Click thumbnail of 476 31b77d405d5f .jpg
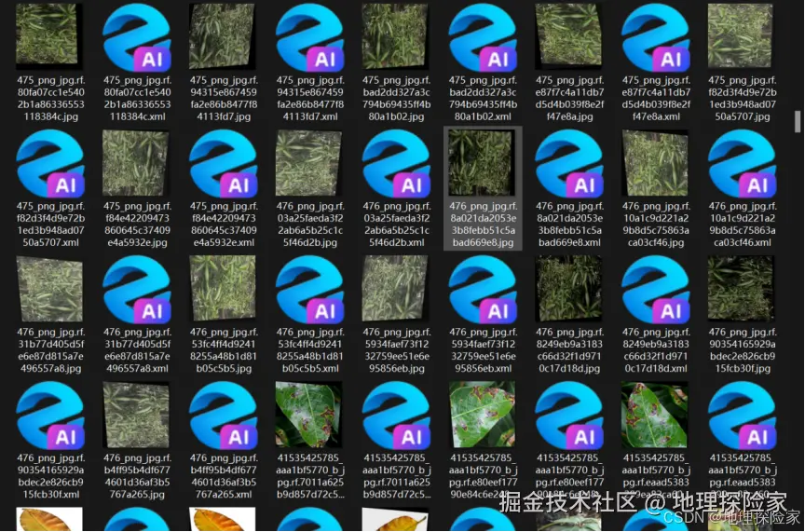This screenshot has width=805, height=532. pyautogui.click(x=49, y=289)
